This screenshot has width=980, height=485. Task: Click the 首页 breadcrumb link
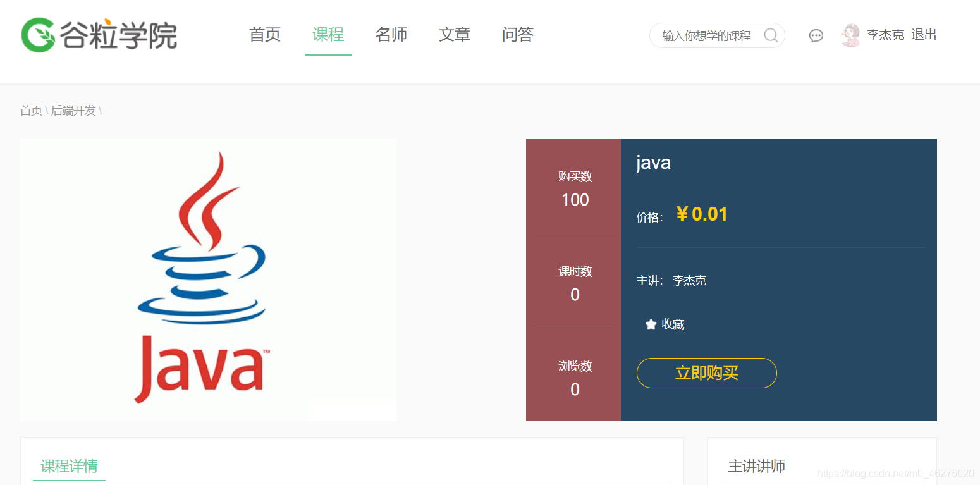tap(31, 111)
